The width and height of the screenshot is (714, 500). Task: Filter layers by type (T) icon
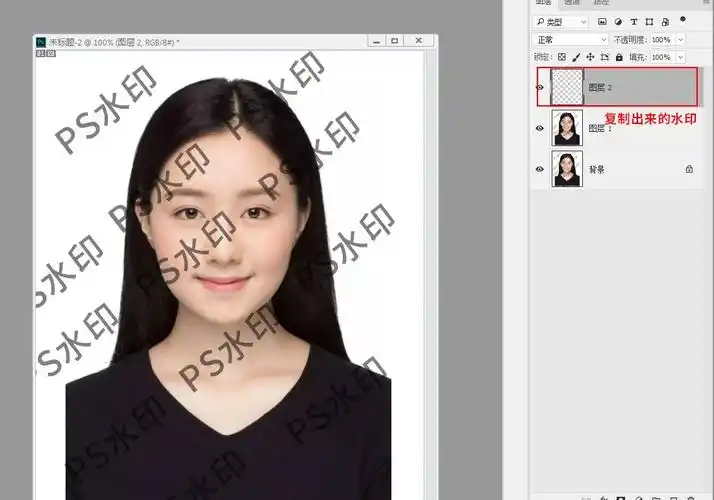point(634,21)
